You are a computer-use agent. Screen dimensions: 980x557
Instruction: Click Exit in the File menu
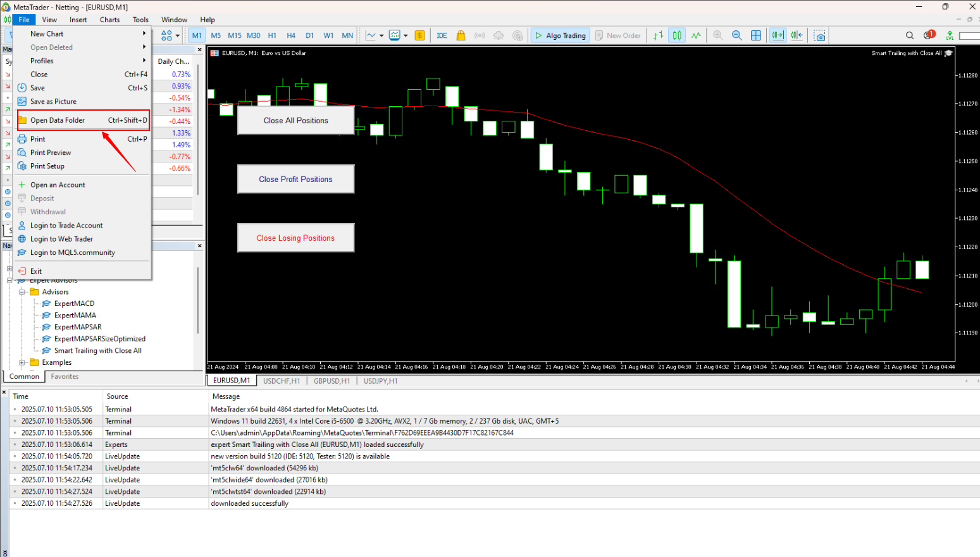[82, 271]
